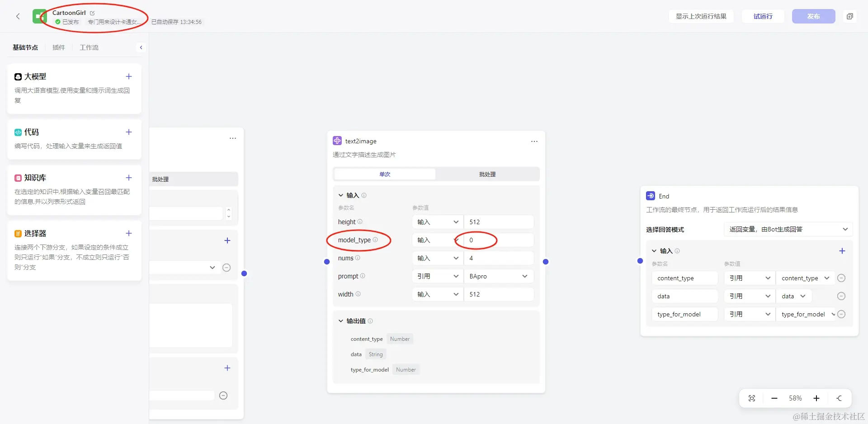The width and height of the screenshot is (868, 424).
Task: Click the height value field 512
Action: [x=499, y=222]
